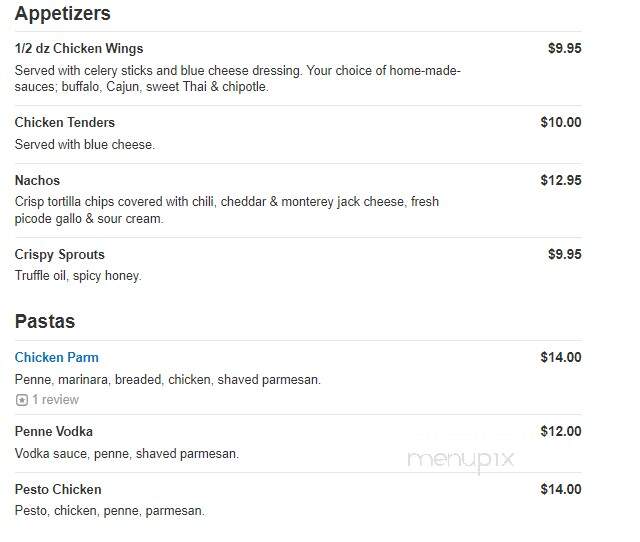Click the 1/2 dz Chicken Wings item

point(79,49)
